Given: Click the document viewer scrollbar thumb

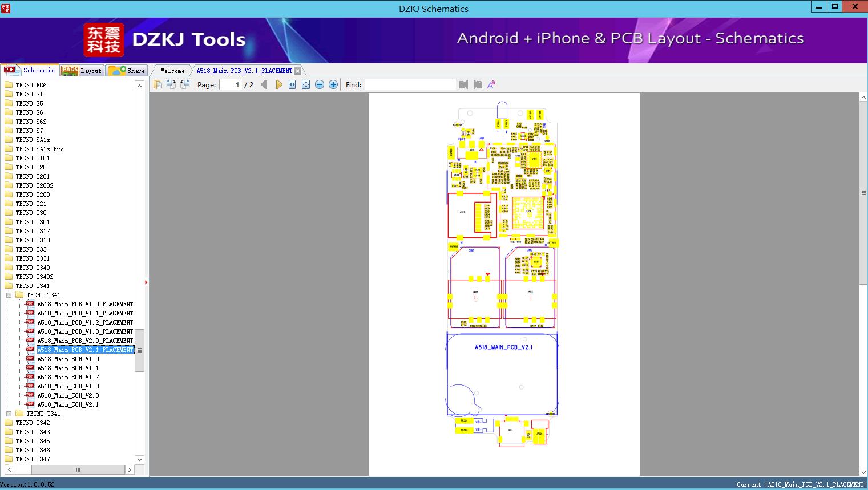Looking at the screenshot, I should 863,193.
